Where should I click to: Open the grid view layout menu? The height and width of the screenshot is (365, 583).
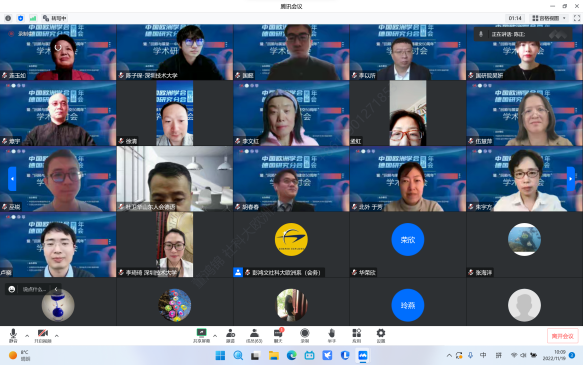point(549,18)
